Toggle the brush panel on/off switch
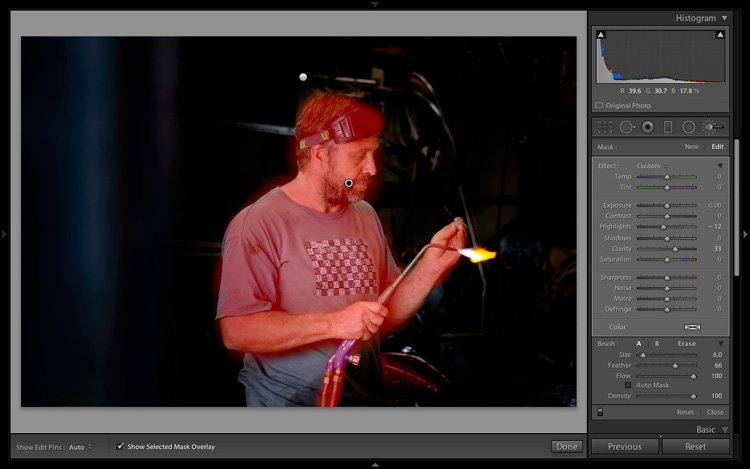Viewport: 750px width, 469px height. (x=600, y=412)
